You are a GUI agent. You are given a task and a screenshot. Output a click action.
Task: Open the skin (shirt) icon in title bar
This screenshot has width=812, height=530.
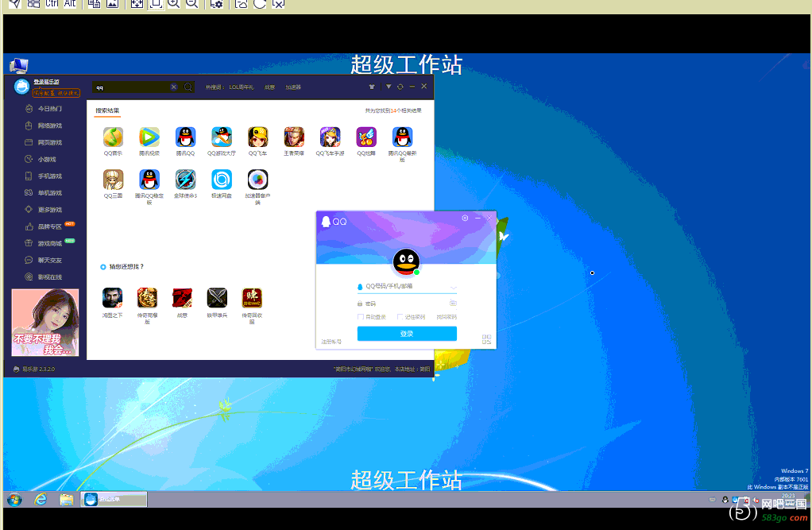(x=372, y=87)
